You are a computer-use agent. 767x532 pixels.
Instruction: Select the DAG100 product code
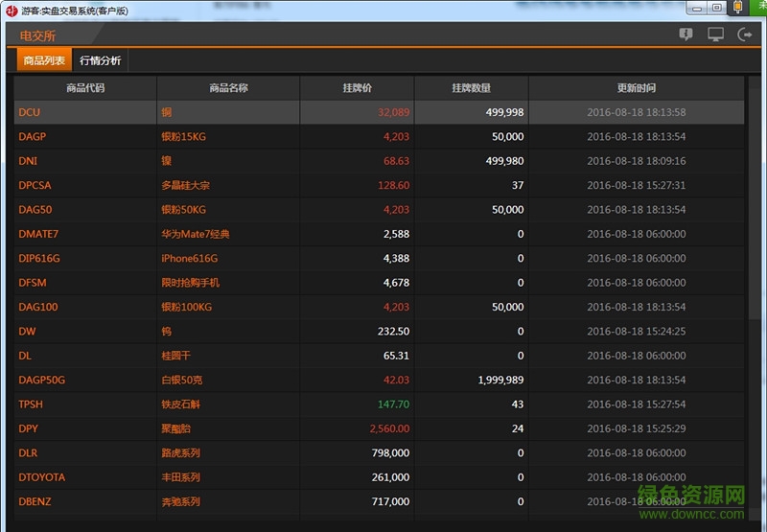(x=38, y=307)
